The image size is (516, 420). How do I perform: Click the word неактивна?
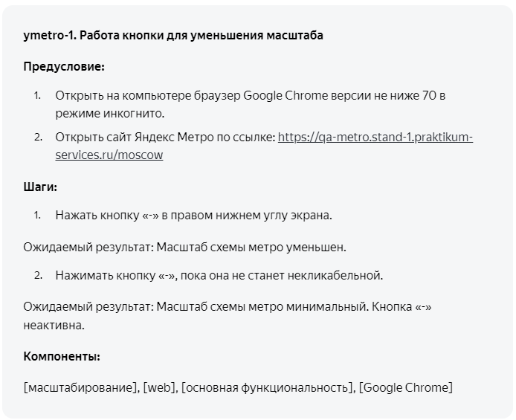54,326
